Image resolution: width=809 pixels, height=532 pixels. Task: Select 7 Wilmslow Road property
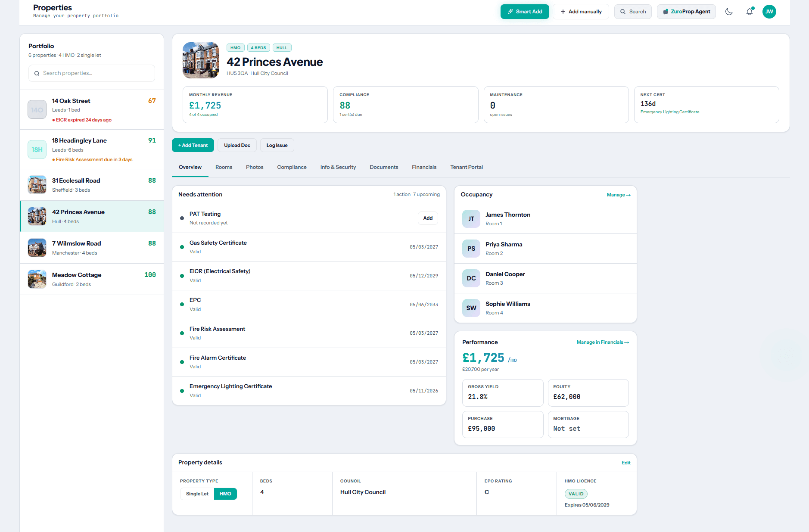(x=92, y=248)
